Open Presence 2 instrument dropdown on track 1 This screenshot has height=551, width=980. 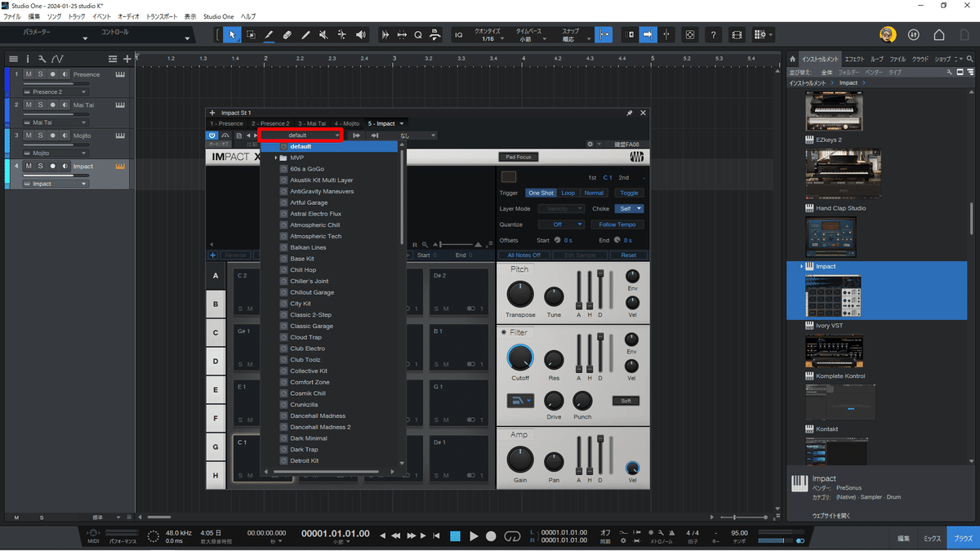pos(56,92)
